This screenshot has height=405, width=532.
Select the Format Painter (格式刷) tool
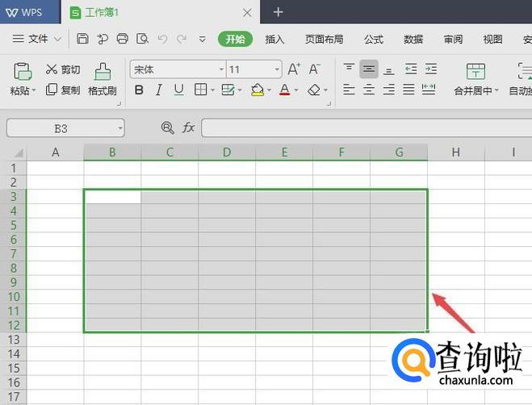(103, 79)
